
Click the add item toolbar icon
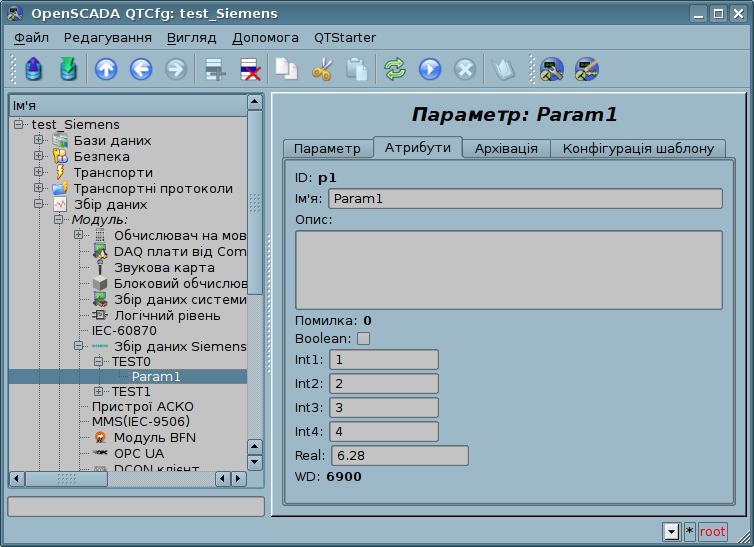[x=213, y=69]
